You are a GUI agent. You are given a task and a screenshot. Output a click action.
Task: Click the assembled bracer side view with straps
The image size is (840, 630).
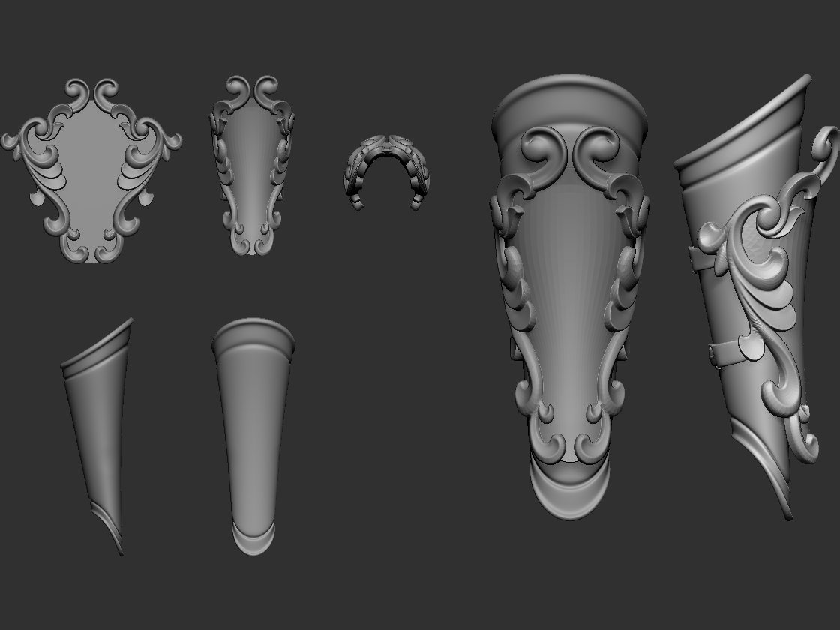pos(757,297)
